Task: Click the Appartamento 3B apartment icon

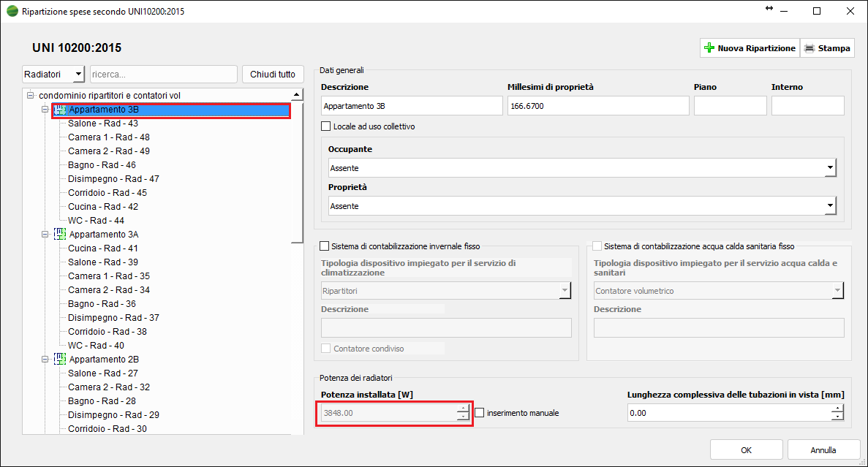Action: point(60,110)
